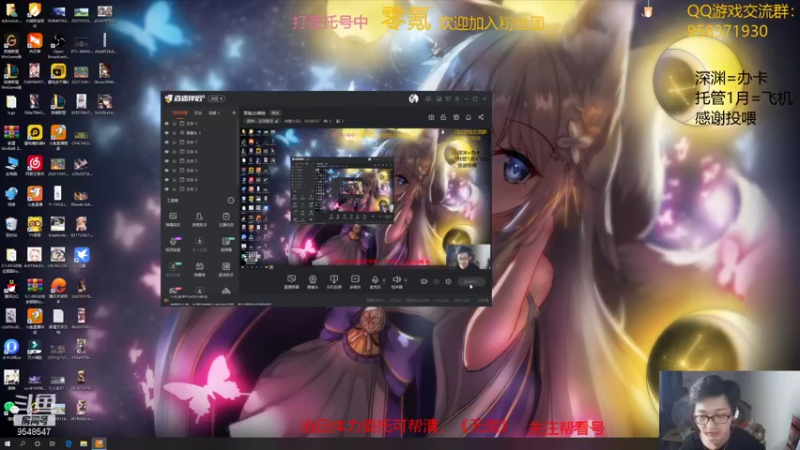Toggle eye icon of 文本 3 source
This screenshot has height=450, width=800.
pyautogui.click(x=166, y=170)
